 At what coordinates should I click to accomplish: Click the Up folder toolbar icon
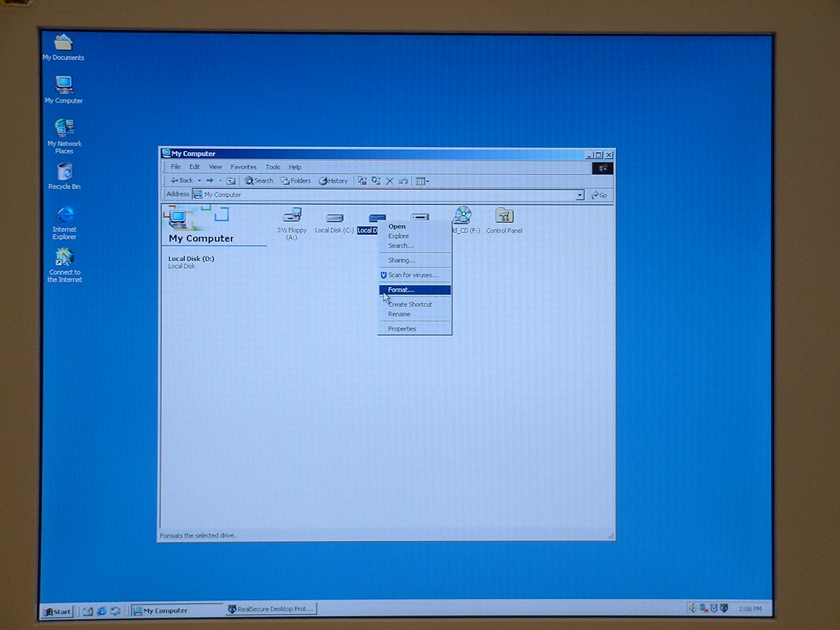click(231, 181)
